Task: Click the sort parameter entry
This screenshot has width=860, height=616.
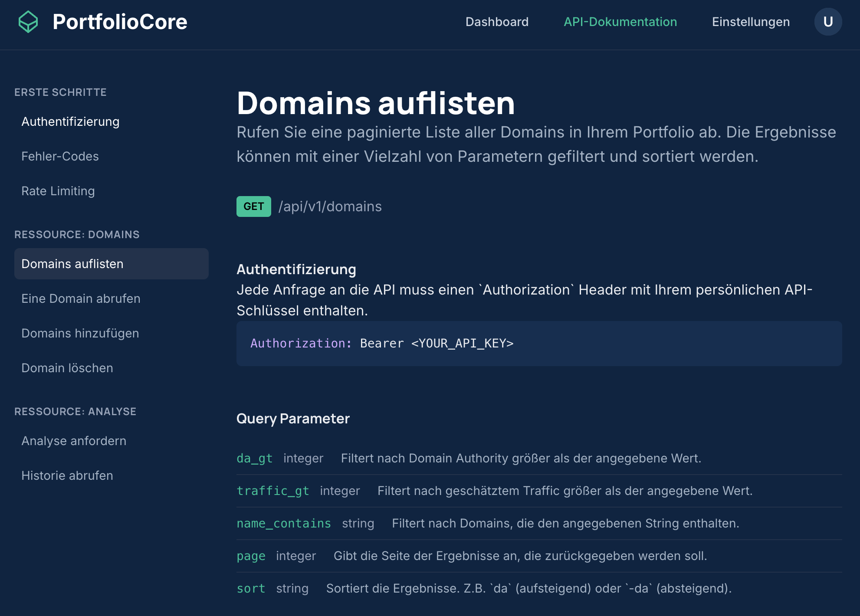Action: tap(251, 588)
